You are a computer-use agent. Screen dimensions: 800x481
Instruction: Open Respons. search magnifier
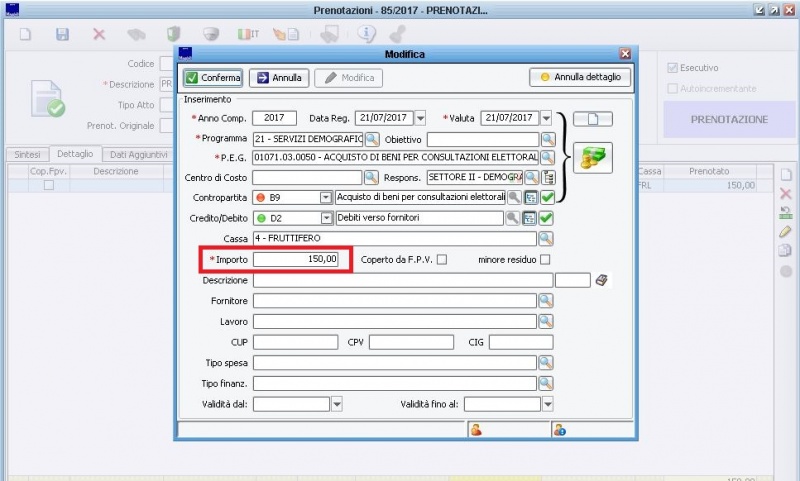pos(532,177)
